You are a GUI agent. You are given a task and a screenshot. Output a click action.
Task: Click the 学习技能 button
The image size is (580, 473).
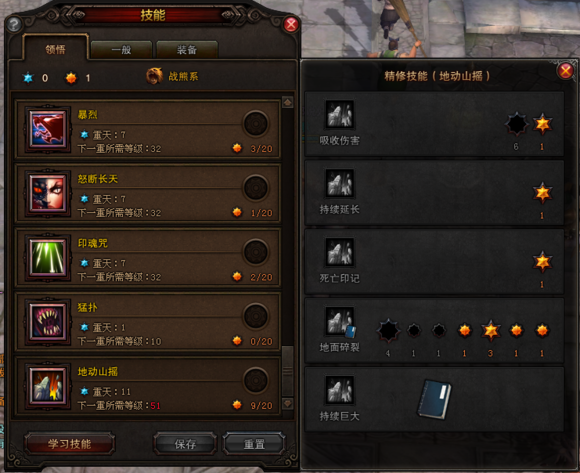tap(70, 443)
